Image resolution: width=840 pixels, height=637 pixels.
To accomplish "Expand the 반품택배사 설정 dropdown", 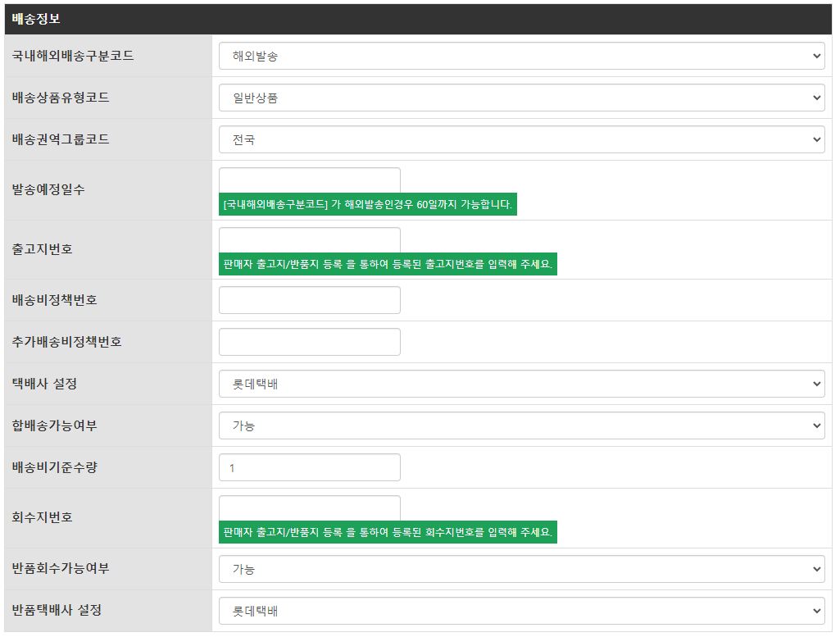I will pyautogui.click(x=521, y=611).
